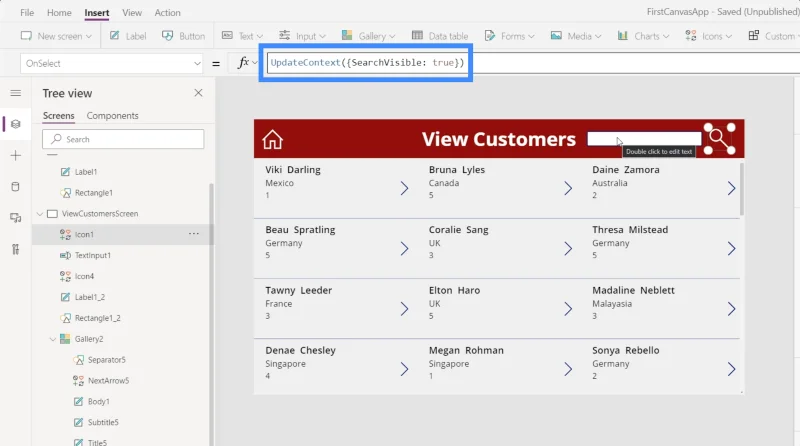Image resolution: width=800 pixels, height=446 pixels.
Task: Click the formula bar text
Action: point(367,63)
